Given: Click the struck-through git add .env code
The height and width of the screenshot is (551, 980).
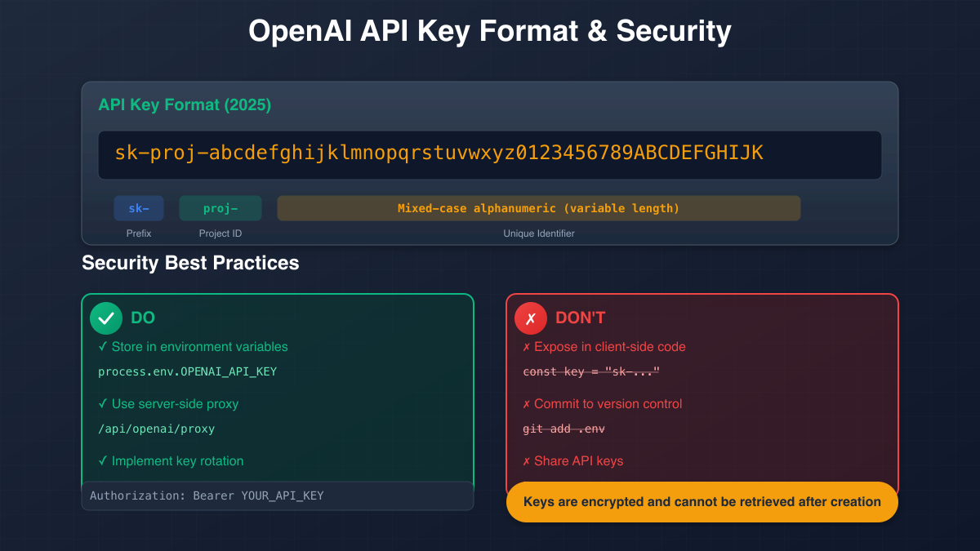Looking at the screenshot, I should pyautogui.click(x=563, y=429).
